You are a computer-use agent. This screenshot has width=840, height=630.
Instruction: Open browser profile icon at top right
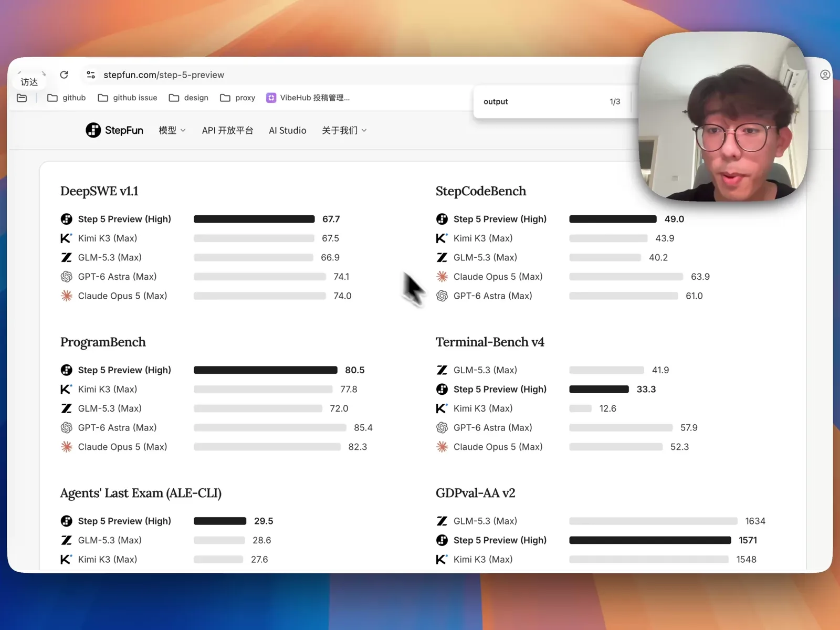pyautogui.click(x=825, y=75)
